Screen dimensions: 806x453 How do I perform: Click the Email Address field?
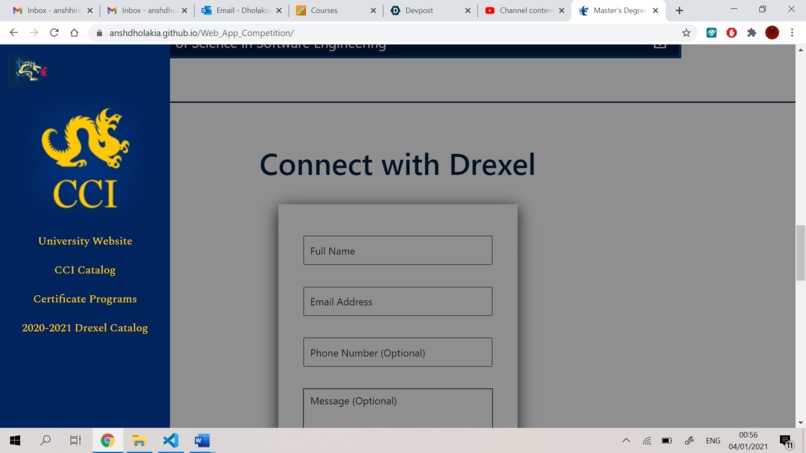[x=398, y=301]
